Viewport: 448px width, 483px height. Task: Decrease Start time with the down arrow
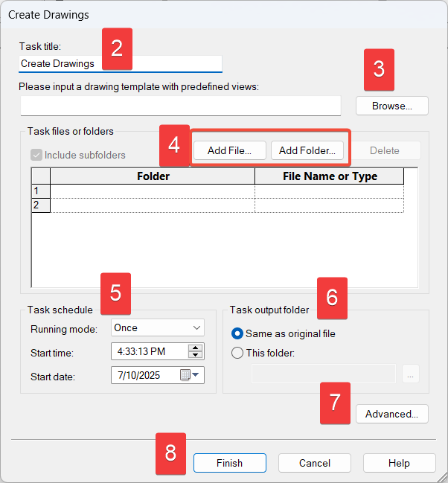tap(195, 355)
